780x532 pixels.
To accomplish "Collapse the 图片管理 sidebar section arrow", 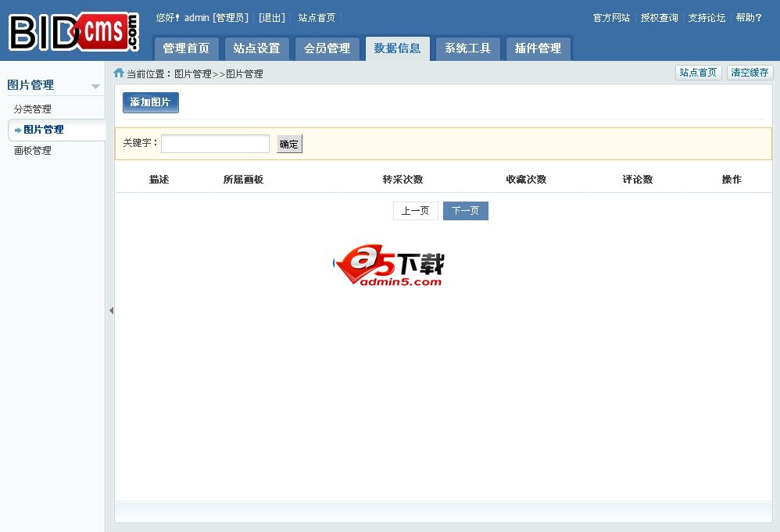I will tap(96, 86).
